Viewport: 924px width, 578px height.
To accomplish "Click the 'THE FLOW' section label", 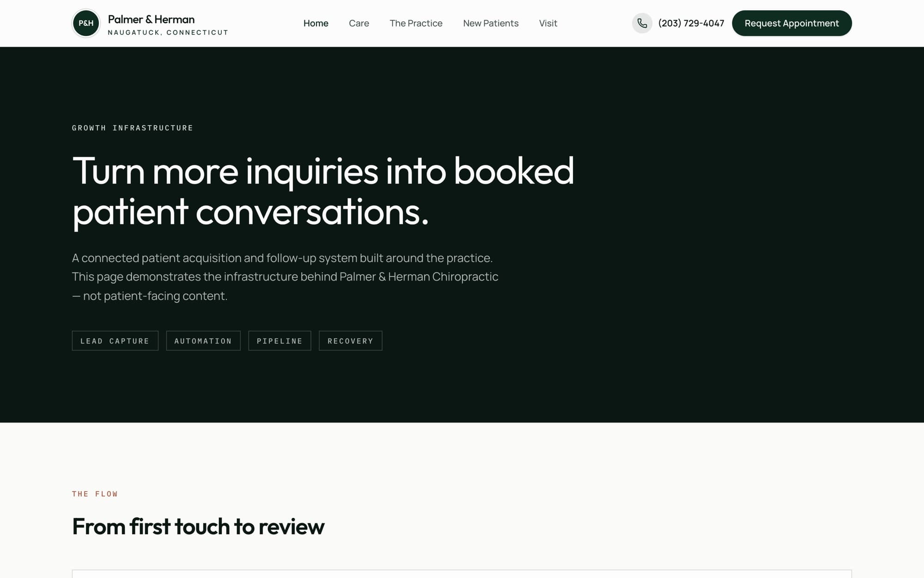I will (95, 494).
